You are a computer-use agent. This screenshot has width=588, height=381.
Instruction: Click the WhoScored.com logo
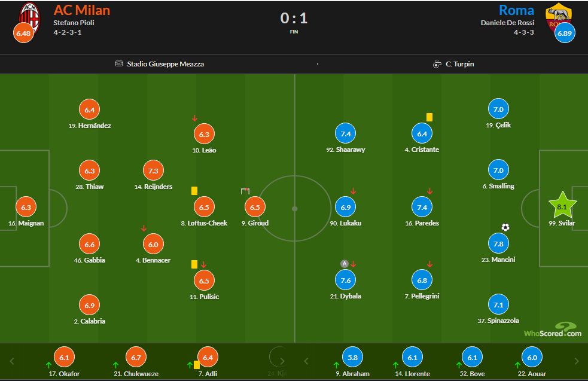[552, 332]
